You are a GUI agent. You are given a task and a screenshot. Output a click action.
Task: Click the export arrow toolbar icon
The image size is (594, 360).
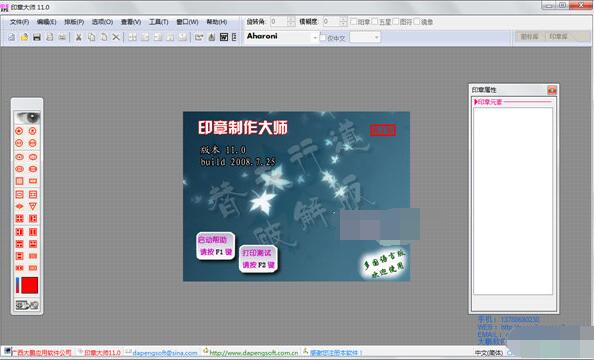(199, 37)
